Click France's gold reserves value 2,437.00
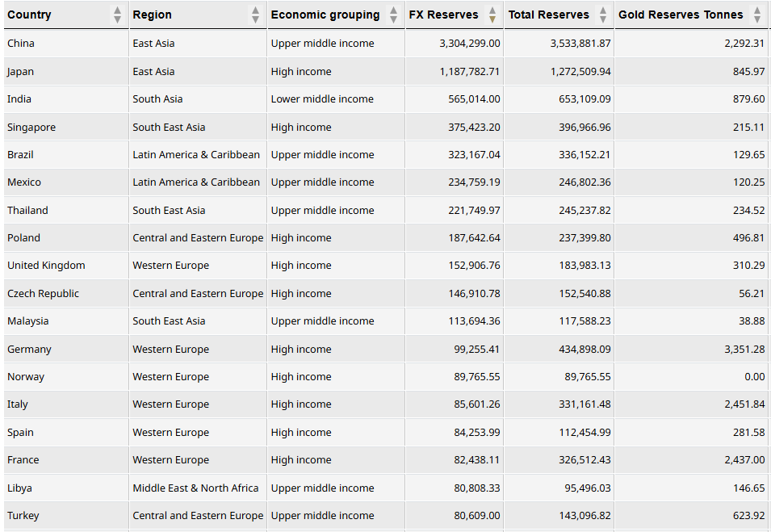 (x=744, y=459)
